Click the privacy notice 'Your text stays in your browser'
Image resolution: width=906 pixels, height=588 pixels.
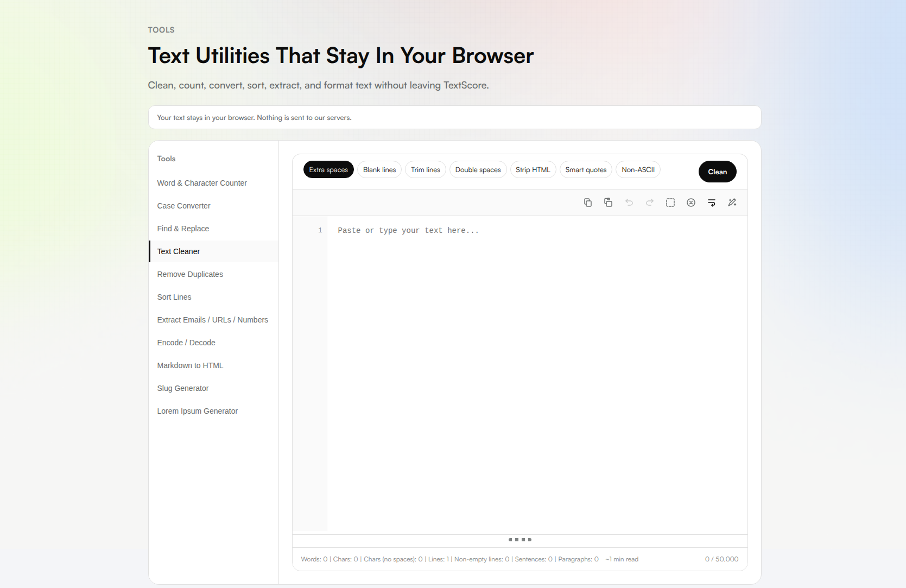pyautogui.click(x=254, y=118)
